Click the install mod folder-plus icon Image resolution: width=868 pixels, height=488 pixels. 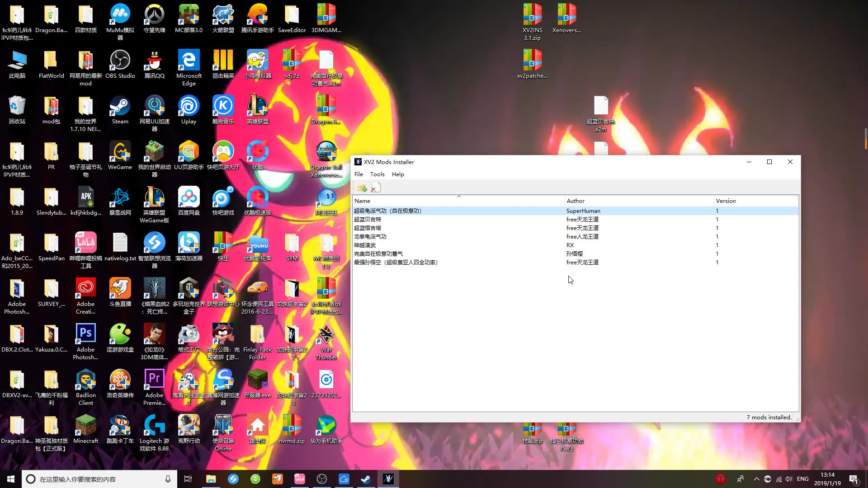coord(362,188)
